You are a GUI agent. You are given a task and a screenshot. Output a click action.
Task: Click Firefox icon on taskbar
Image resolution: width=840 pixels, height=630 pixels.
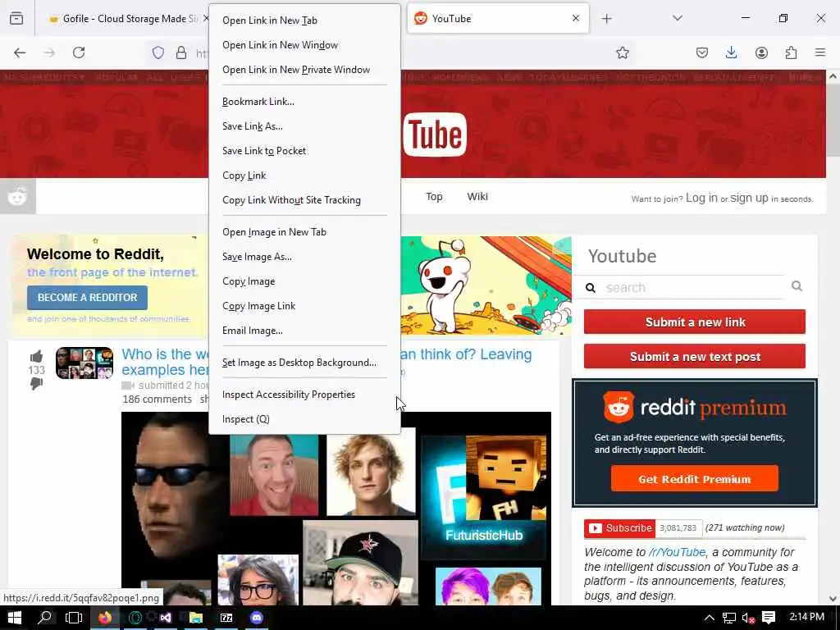(105, 618)
